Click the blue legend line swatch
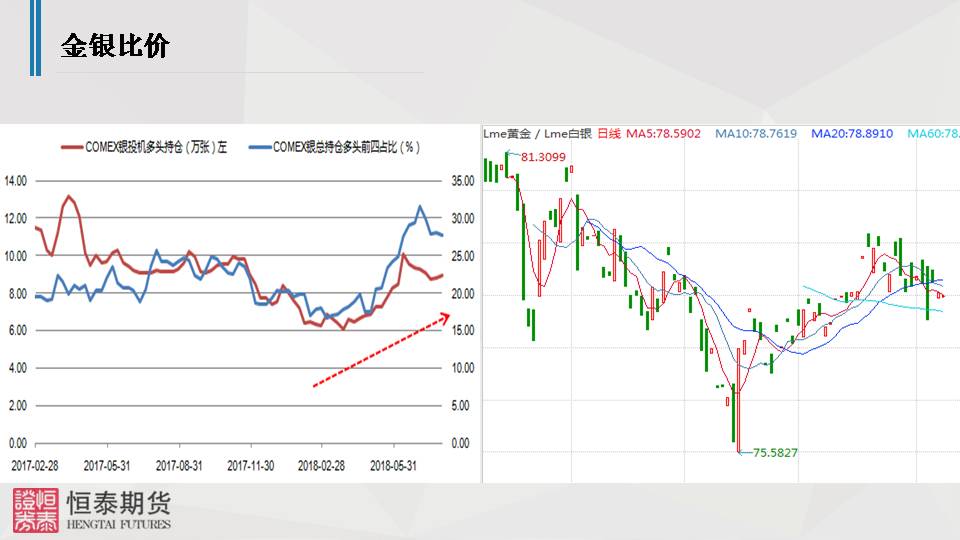Image resolution: width=960 pixels, height=540 pixels. [x=260, y=147]
